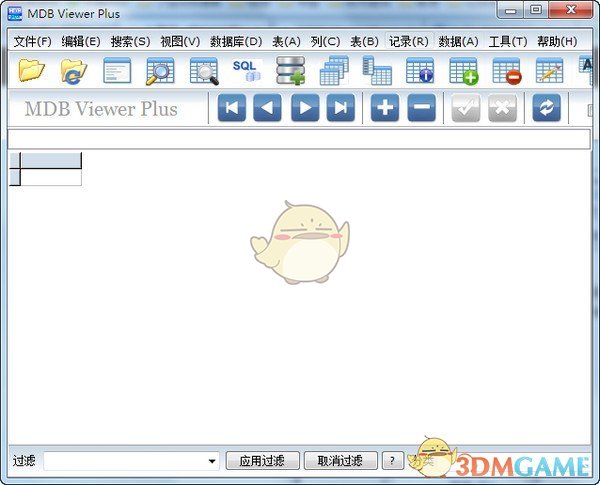Click the column and table layout icon
This screenshot has height=485, width=600.
[377, 70]
